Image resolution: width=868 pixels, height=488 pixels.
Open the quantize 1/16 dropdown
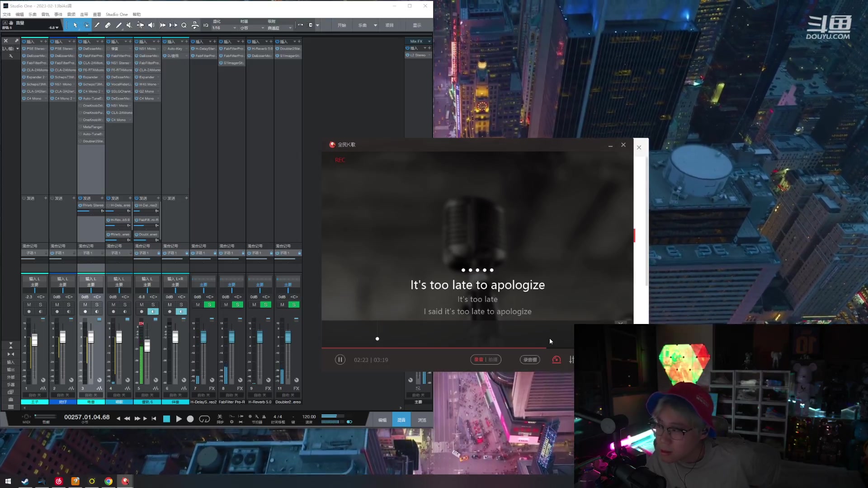[x=234, y=28]
